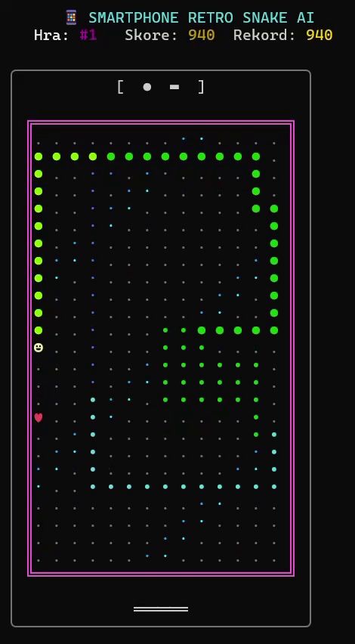Click the Skore label
Image resolution: width=355 pixels, height=644 pixels.
click(x=151, y=36)
